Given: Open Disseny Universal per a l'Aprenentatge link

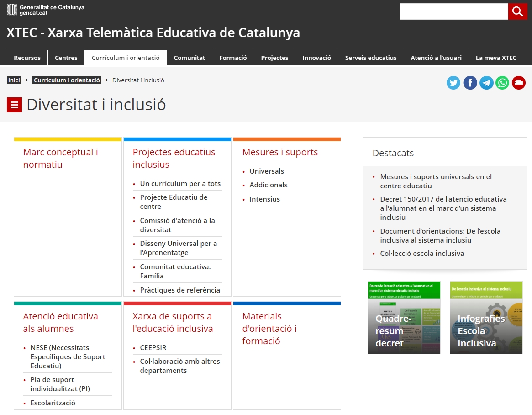Looking at the screenshot, I should pyautogui.click(x=178, y=248).
